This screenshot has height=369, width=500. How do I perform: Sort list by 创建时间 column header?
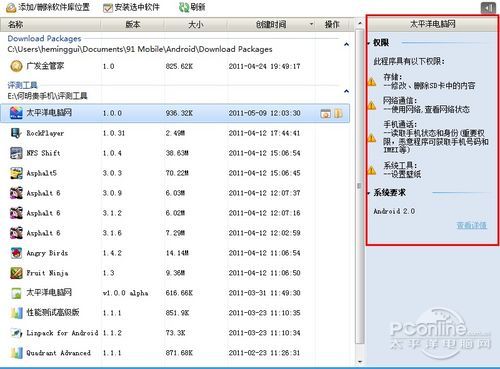[x=271, y=24]
